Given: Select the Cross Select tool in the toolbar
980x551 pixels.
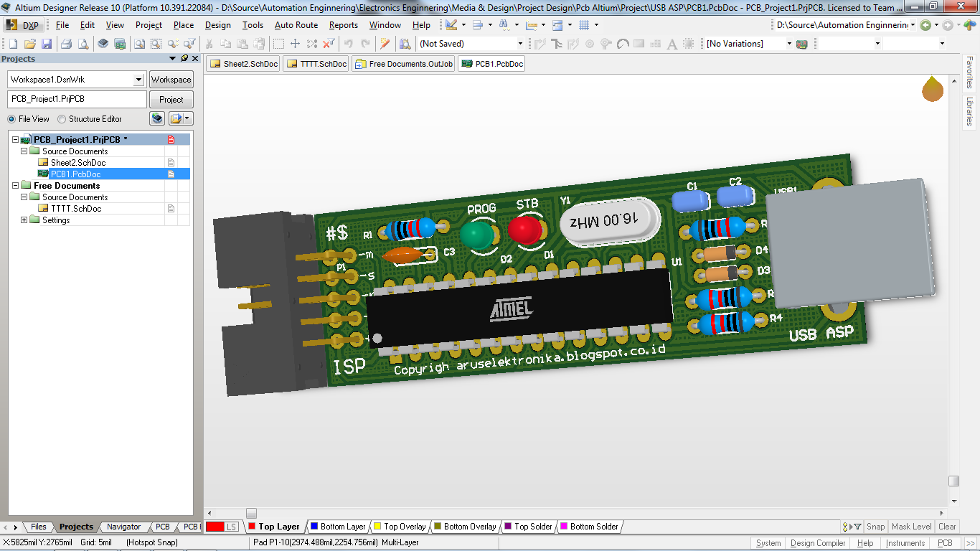Looking at the screenshot, I should pyautogui.click(x=311, y=43).
